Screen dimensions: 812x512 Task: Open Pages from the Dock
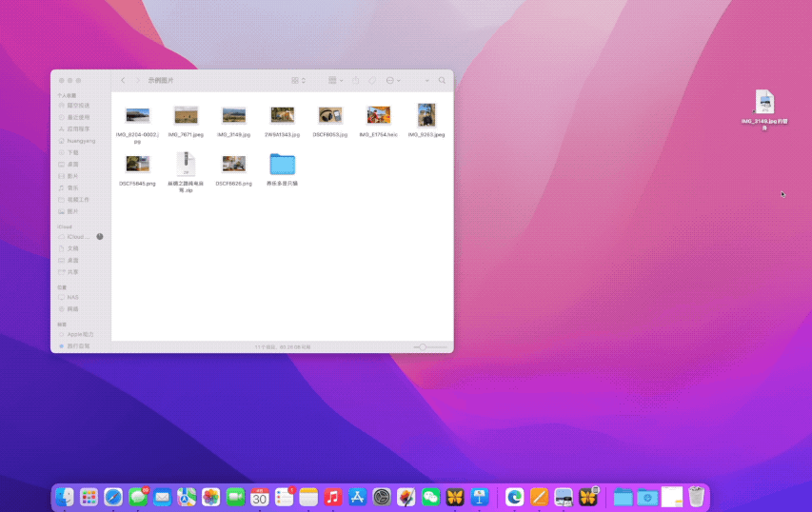click(539, 497)
